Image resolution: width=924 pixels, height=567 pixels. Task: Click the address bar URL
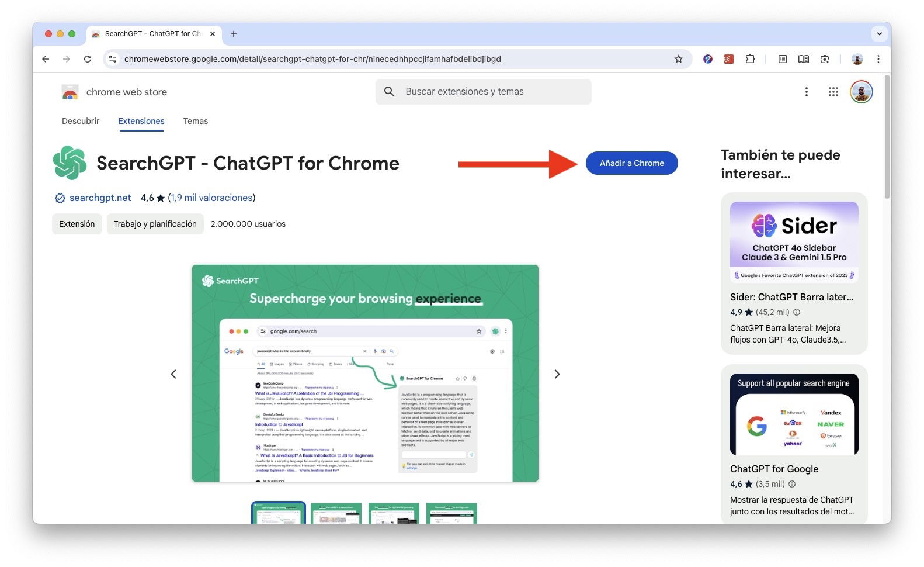pos(312,59)
